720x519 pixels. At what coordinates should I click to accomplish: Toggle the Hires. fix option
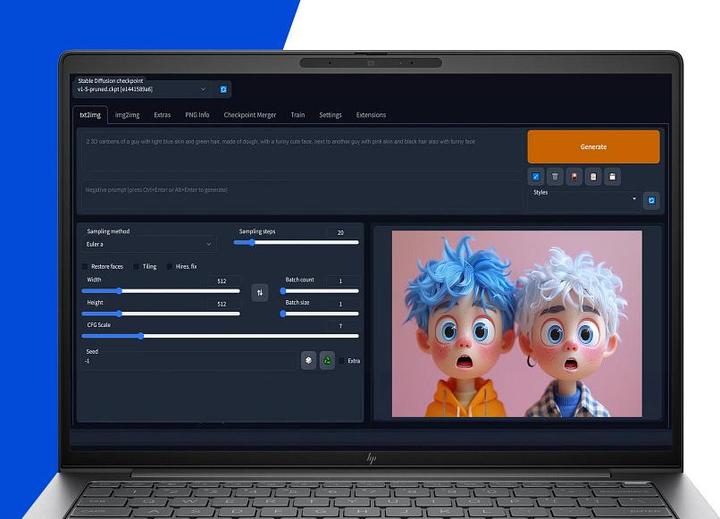coord(170,267)
